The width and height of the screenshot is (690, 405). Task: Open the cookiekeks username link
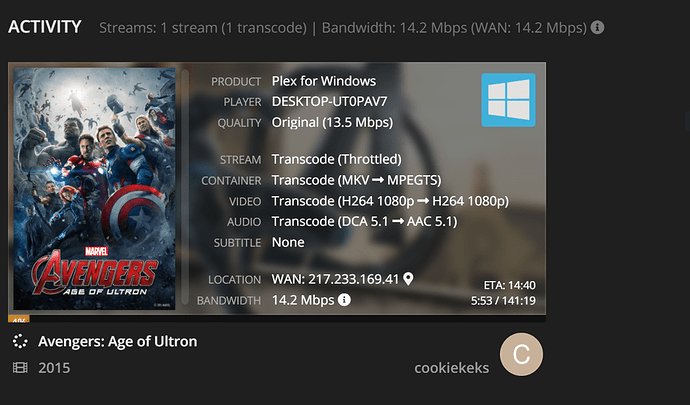(x=452, y=368)
